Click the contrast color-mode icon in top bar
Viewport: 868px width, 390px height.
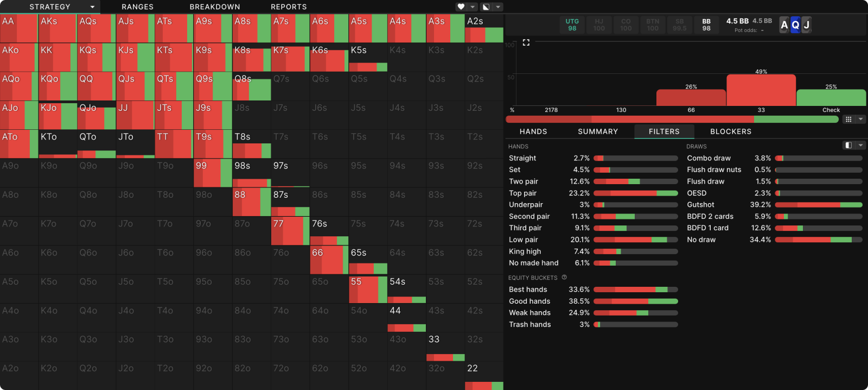pyautogui.click(x=486, y=7)
